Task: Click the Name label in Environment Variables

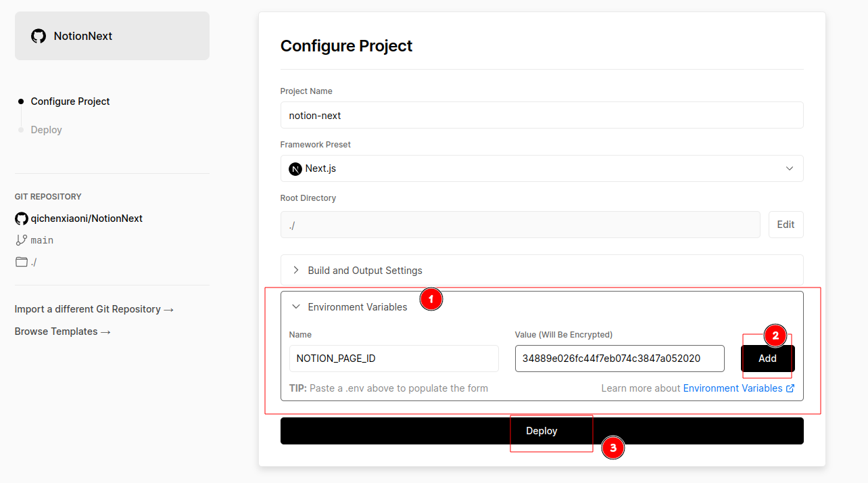Action: pyautogui.click(x=300, y=335)
